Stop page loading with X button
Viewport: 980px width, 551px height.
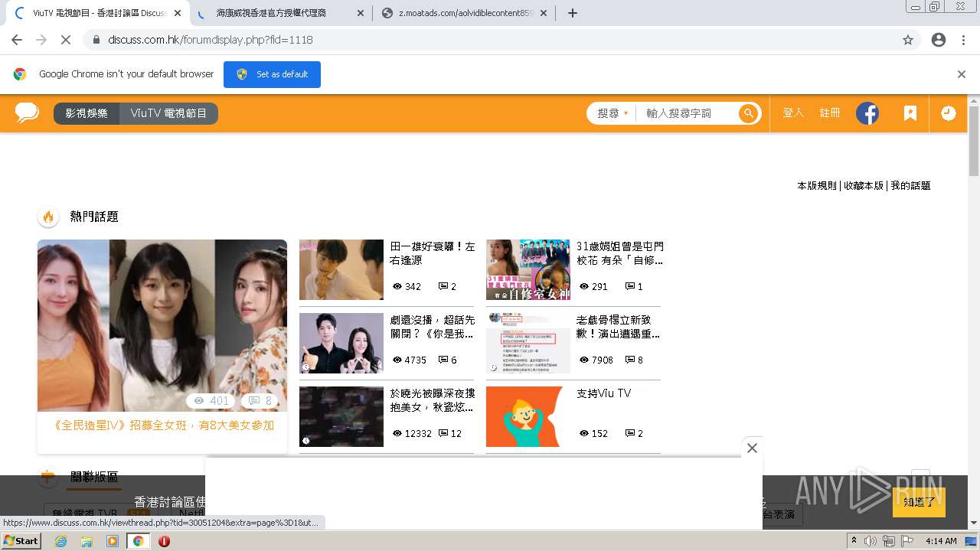66,40
